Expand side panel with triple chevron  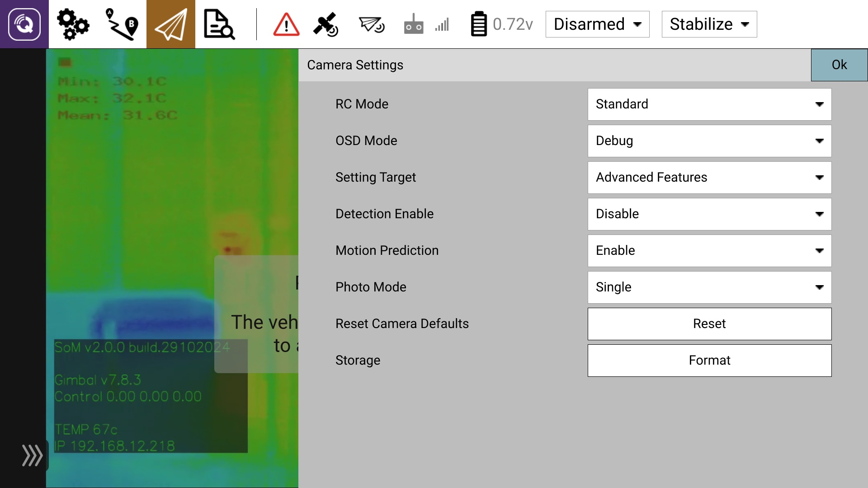(33, 455)
